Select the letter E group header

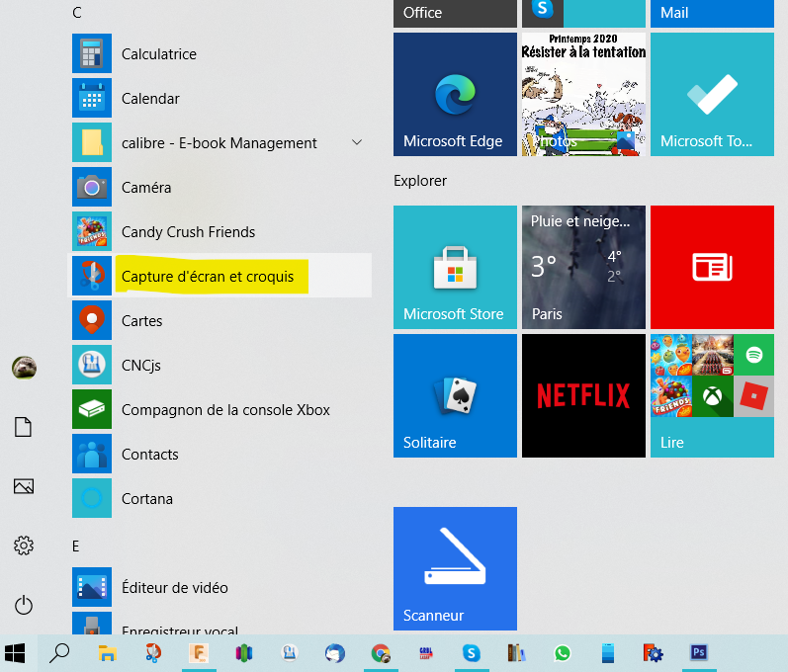coord(75,546)
